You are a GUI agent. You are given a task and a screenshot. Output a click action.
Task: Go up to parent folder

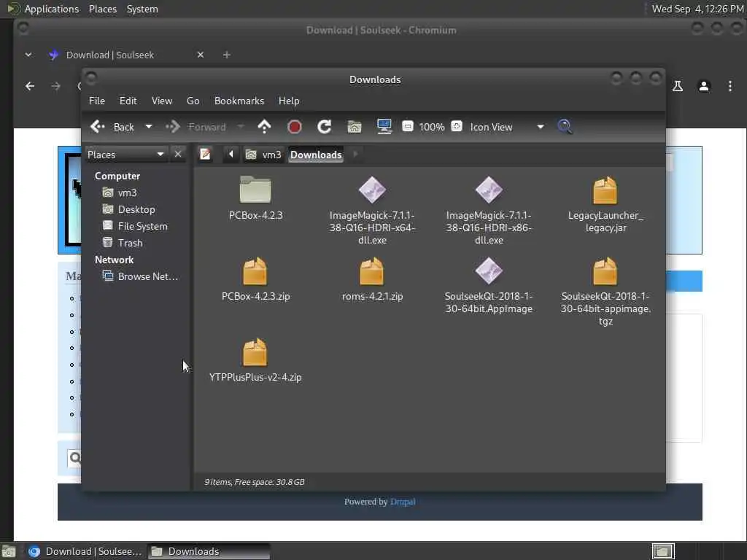(264, 127)
